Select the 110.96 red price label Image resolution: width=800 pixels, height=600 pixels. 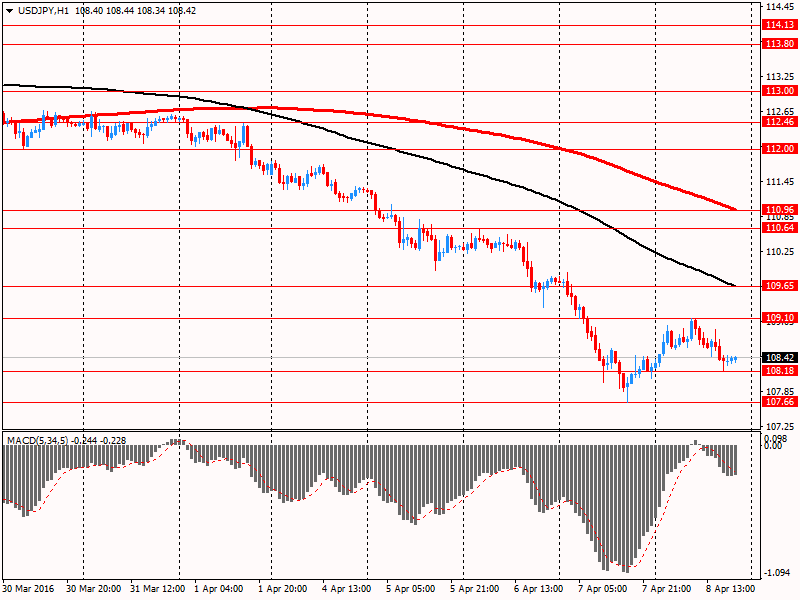[780, 210]
